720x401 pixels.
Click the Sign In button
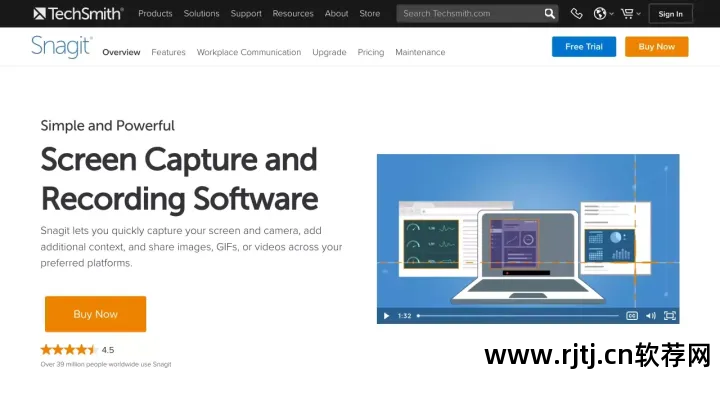pyautogui.click(x=670, y=14)
